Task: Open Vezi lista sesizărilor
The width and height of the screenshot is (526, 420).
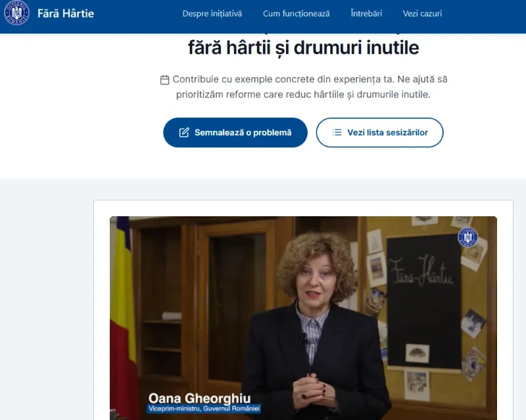Action: click(x=379, y=132)
